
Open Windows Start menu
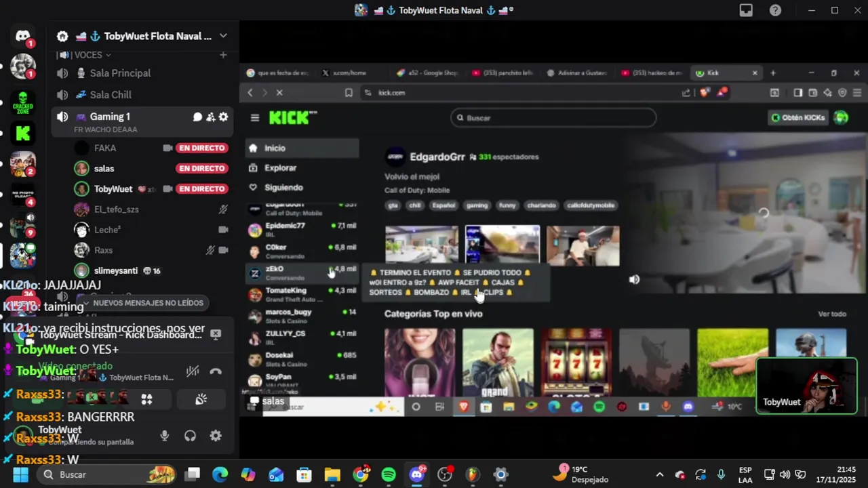coord(20,474)
